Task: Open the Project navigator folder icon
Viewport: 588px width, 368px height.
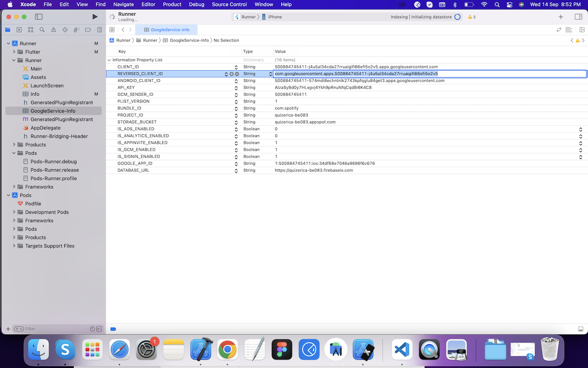Action: [7, 30]
